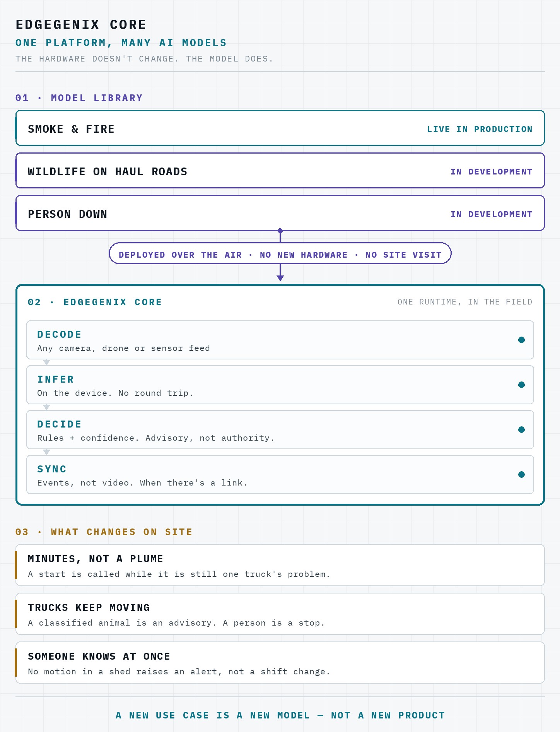Click the purple connector dot under the Person Down card
The image size is (560, 732).
pyautogui.click(x=280, y=231)
